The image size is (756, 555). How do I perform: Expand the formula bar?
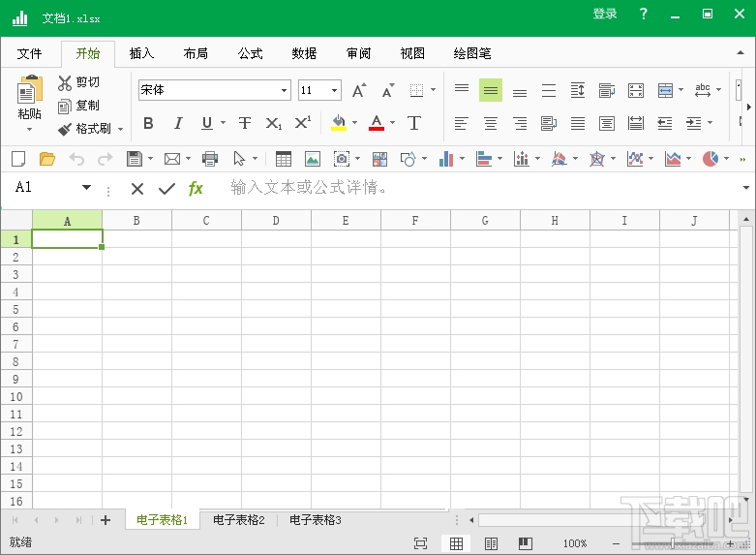coord(746,188)
